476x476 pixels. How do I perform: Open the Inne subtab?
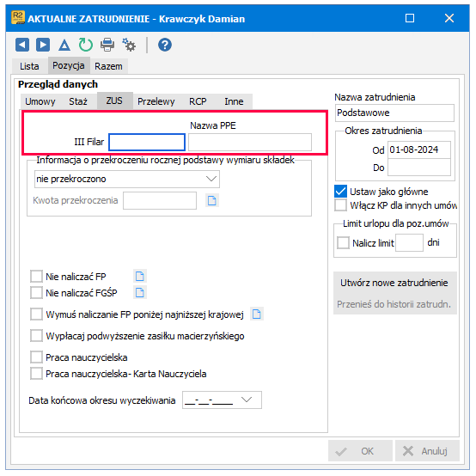[x=234, y=101]
